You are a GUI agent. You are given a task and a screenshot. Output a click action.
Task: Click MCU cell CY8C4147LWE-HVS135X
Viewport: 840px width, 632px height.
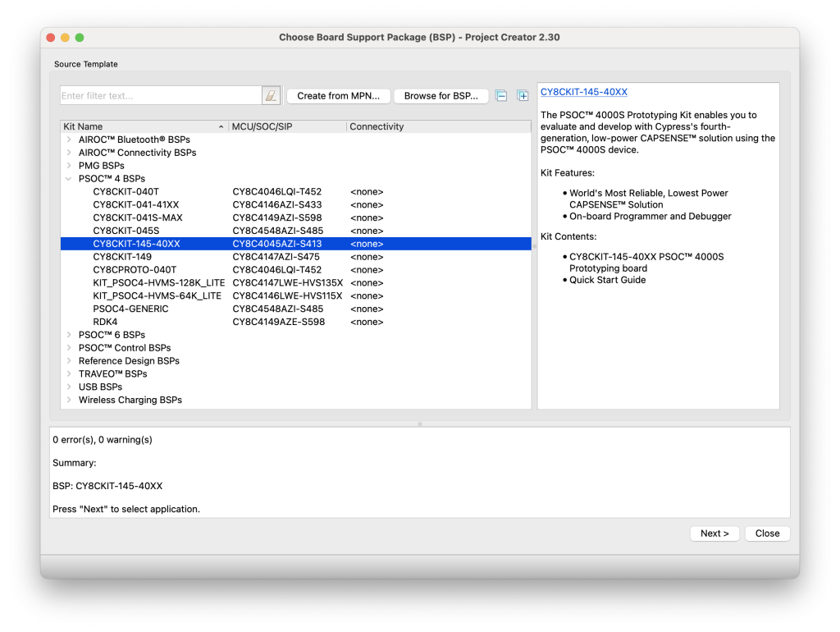[288, 283]
